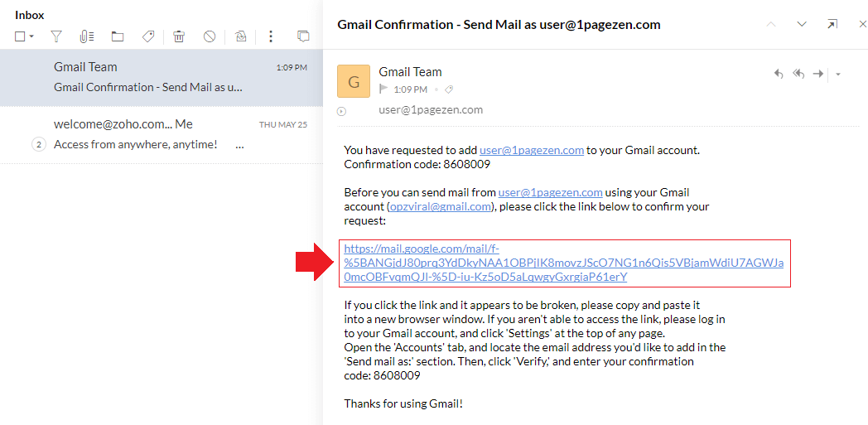The width and height of the screenshot is (868, 425).
Task: Click the tag label icon in toolbar
Action: pyautogui.click(x=147, y=36)
